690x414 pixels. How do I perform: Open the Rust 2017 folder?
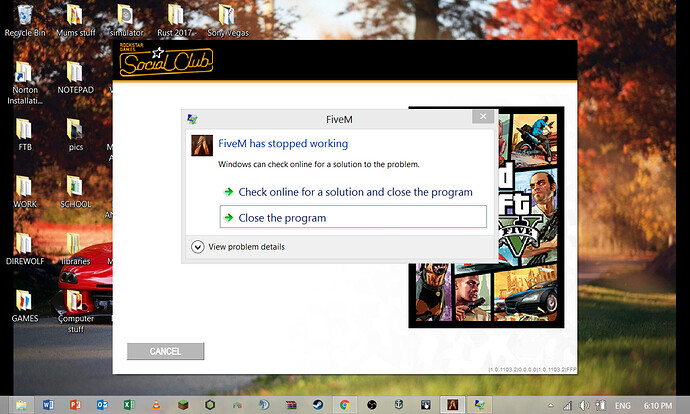(176, 20)
